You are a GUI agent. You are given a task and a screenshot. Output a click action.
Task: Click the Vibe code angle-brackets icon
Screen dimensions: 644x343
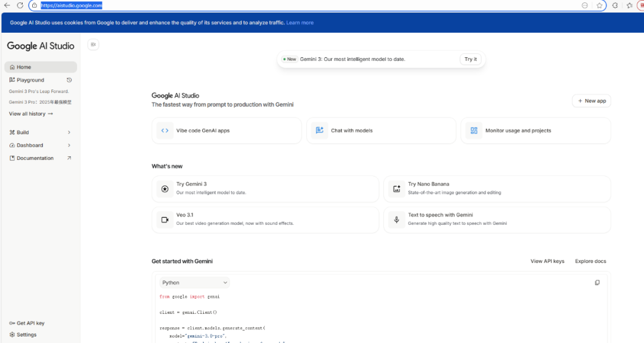coord(165,131)
